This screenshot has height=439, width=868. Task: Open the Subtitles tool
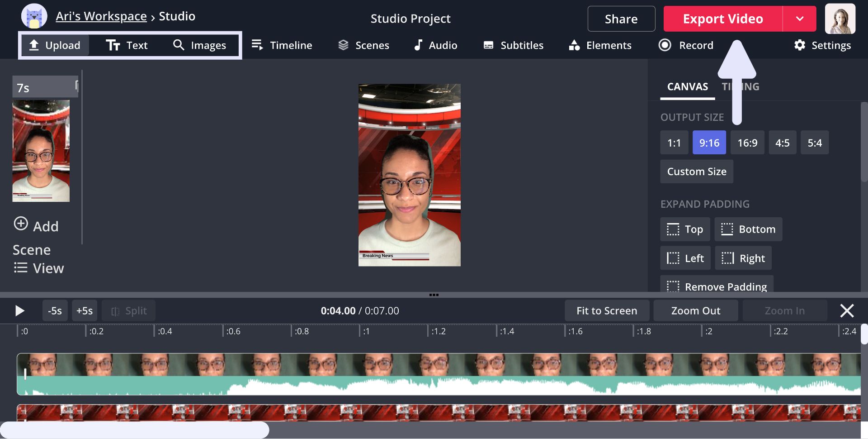(513, 45)
